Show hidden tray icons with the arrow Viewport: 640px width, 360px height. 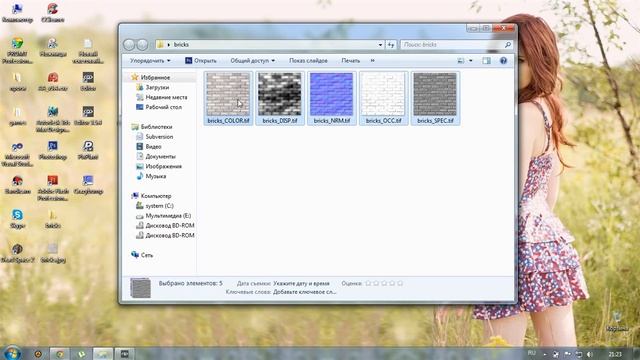[545, 354]
